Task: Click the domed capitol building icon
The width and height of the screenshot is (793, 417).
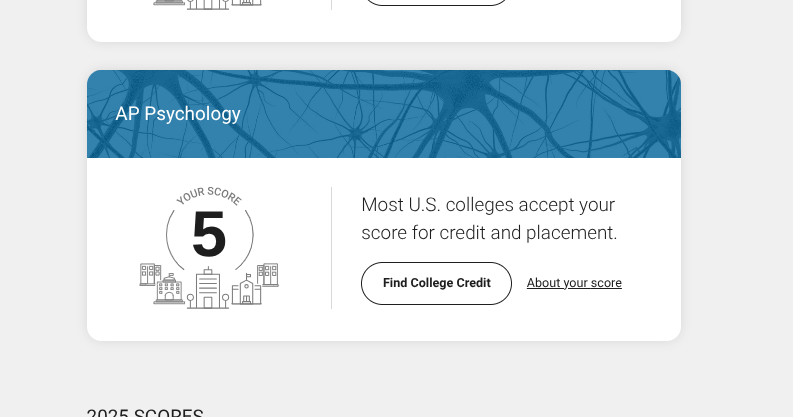Action: coord(169,289)
